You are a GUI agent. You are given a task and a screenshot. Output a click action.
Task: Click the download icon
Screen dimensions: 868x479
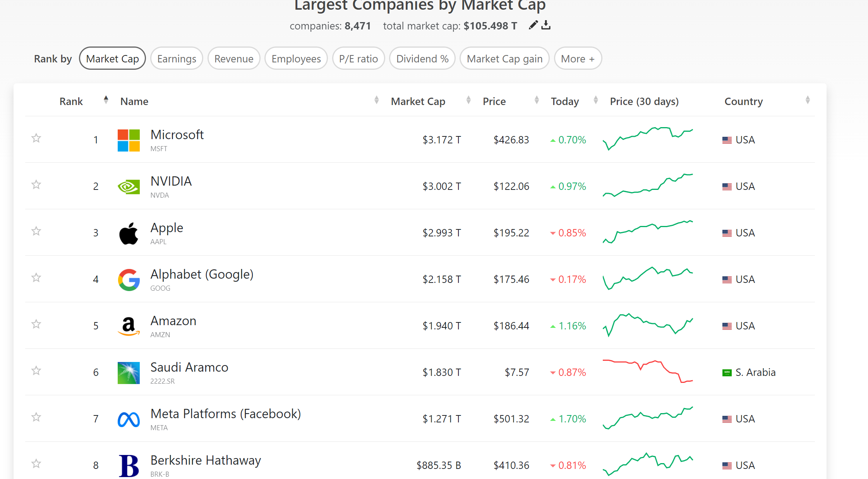click(x=546, y=25)
